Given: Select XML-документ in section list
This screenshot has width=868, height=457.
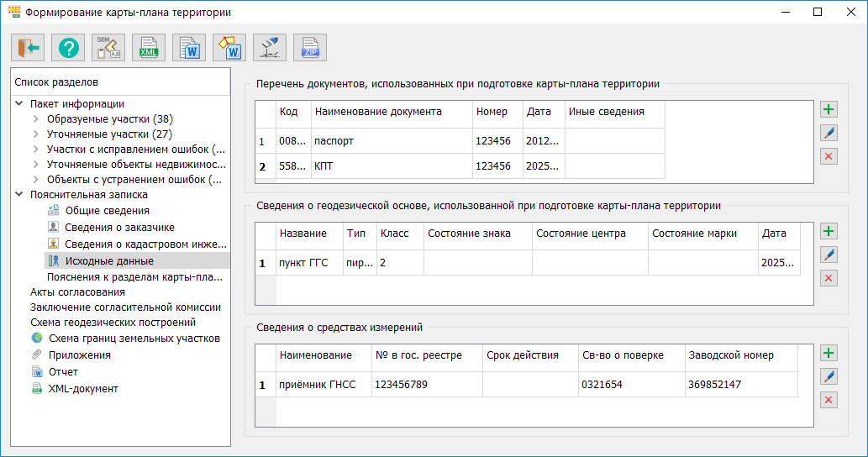Looking at the screenshot, I should point(83,389).
